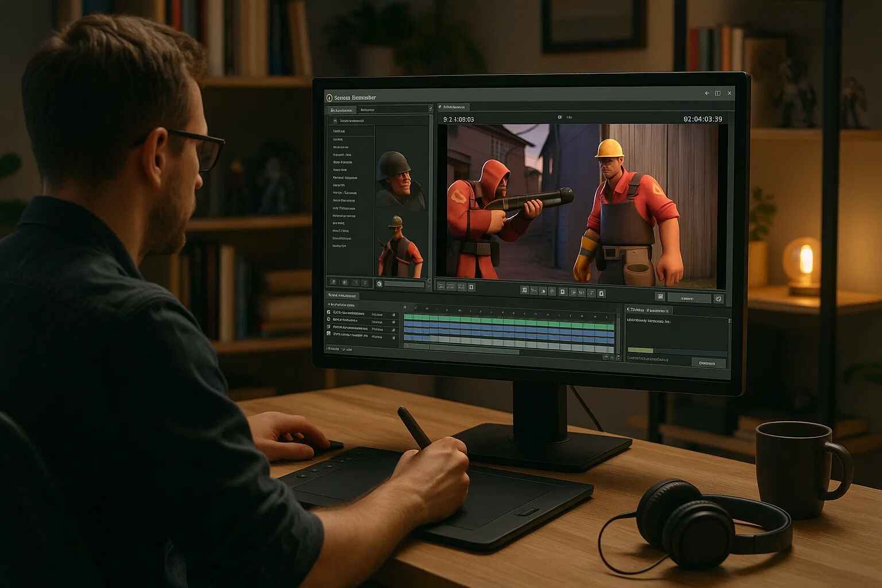
Task: Click icon left of the wide viewport button
Action: pos(660,296)
